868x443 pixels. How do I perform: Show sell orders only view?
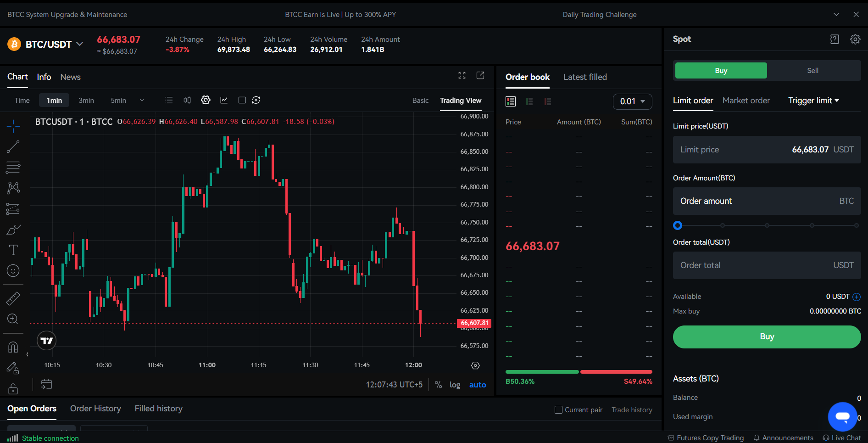[x=548, y=101]
